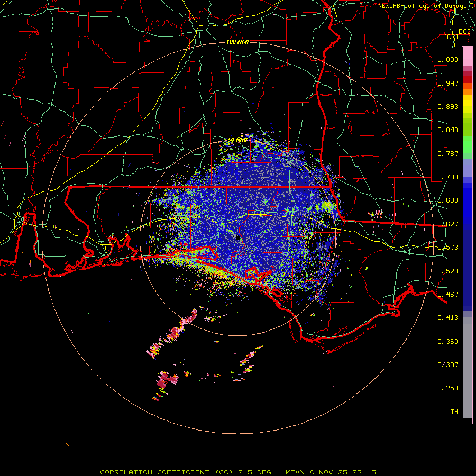476x476 pixels.
Task: Click the [CC] unit label above the legend
Action: coord(452,36)
